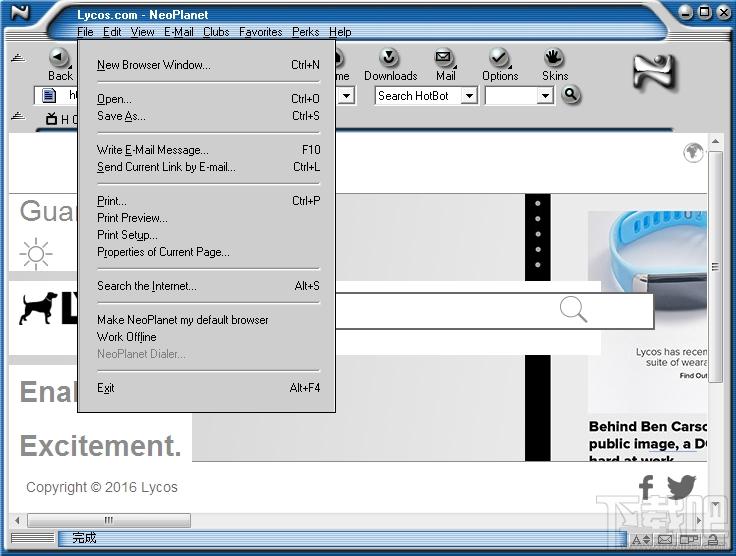Expand the Search HotBot engine dropdown
The width and height of the screenshot is (736, 556).
click(468, 96)
